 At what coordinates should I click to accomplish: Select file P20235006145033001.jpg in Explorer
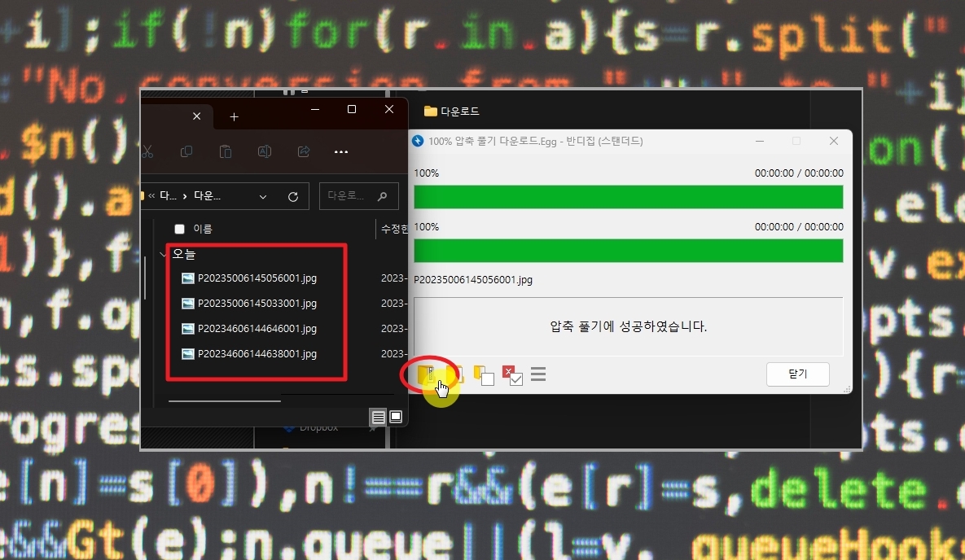[257, 304]
